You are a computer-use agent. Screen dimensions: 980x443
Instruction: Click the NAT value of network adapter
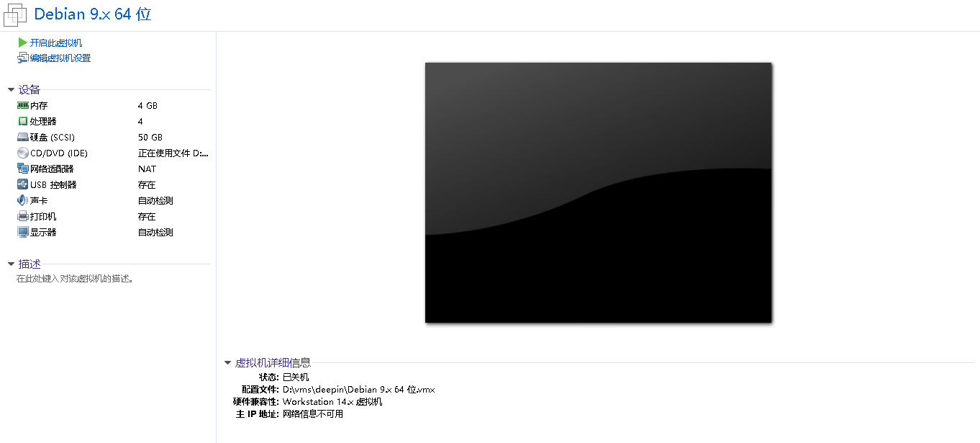point(147,169)
